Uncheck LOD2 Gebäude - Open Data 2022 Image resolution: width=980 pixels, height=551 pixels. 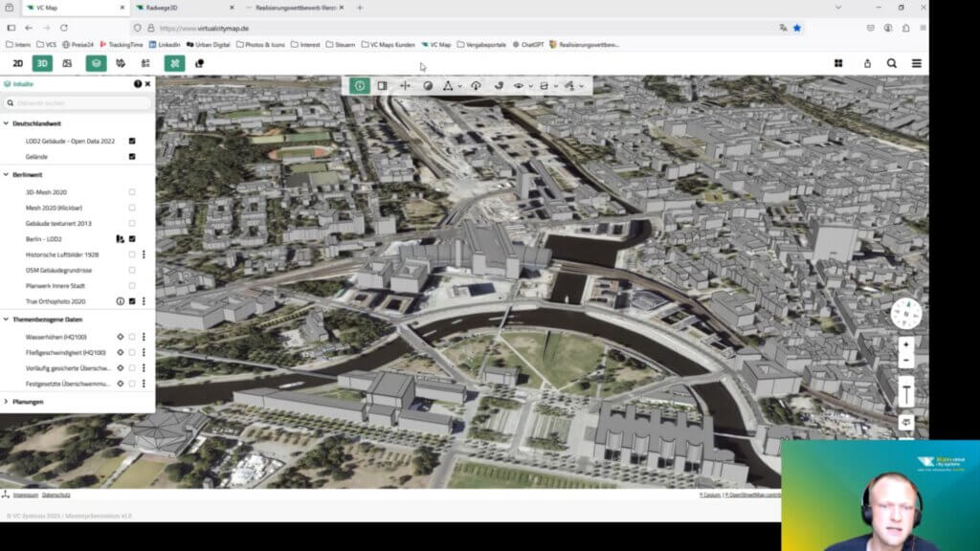tap(132, 142)
